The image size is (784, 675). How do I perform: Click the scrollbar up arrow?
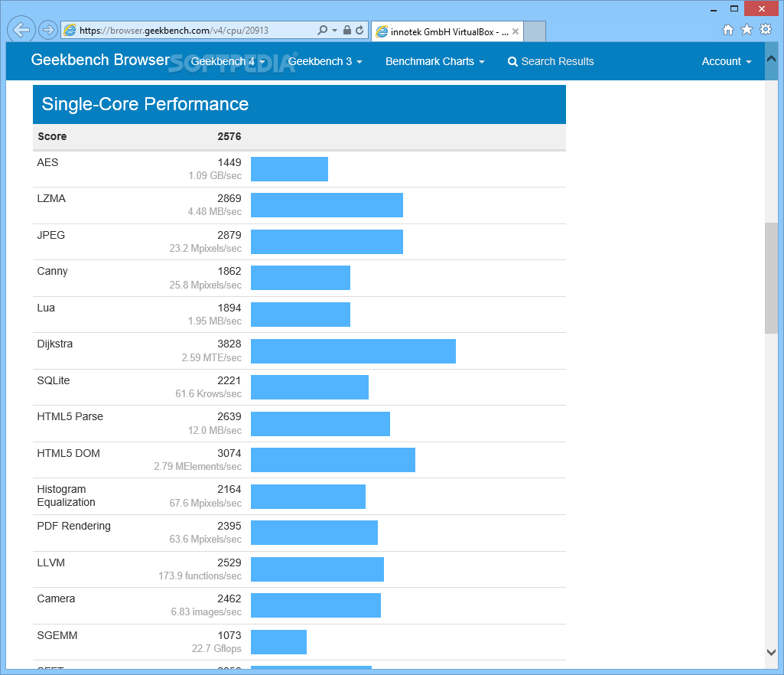[x=771, y=59]
